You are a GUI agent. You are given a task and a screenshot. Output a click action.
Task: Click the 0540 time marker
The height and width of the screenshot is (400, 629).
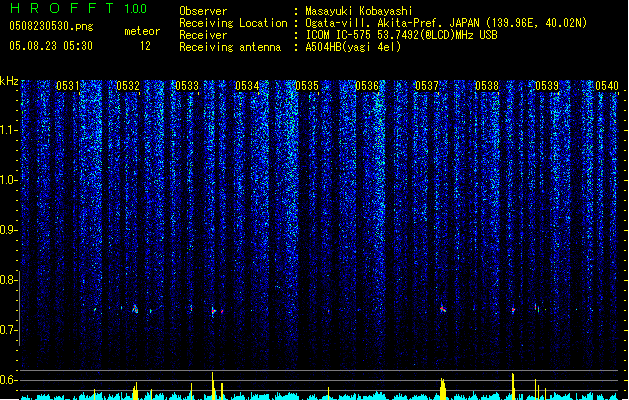(607, 86)
